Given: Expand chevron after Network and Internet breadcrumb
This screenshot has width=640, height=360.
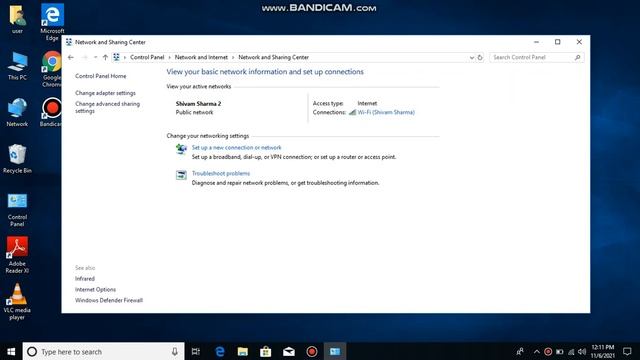Looking at the screenshot, I should [x=233, y=58].
